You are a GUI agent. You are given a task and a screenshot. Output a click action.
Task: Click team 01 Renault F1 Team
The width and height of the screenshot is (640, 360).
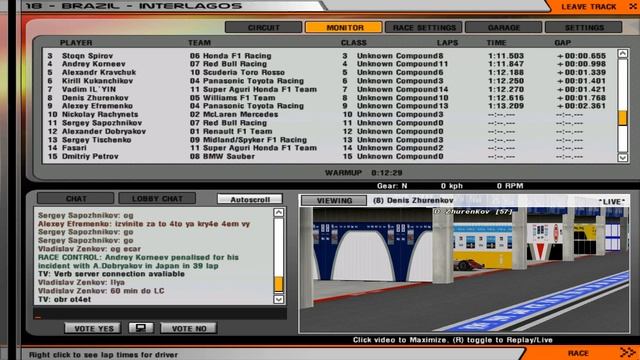[231, 131]
